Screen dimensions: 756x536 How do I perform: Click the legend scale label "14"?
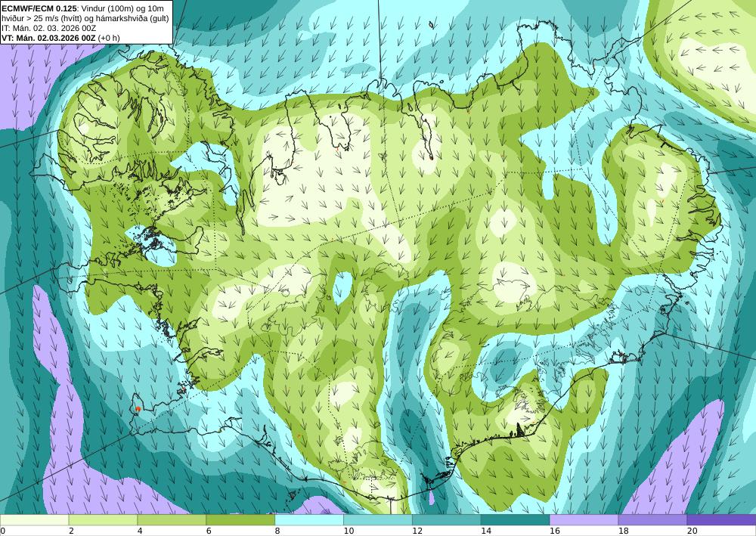pyautogui.click(x=486, y=531)
